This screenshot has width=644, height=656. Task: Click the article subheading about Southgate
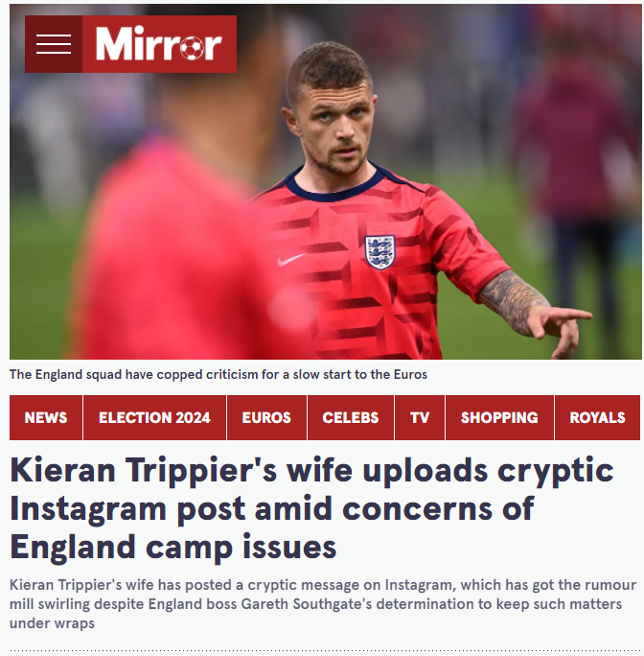323,604
